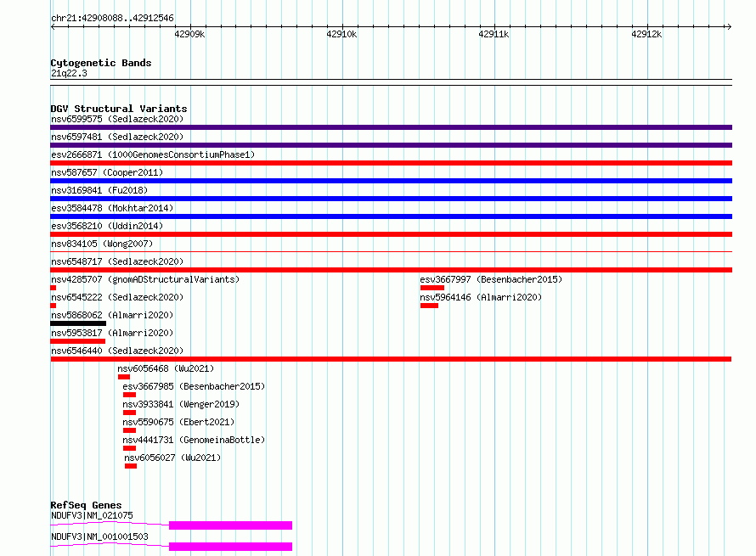Click the RefSeq Genes track title

pyautogui.click(x=86, y=505)
